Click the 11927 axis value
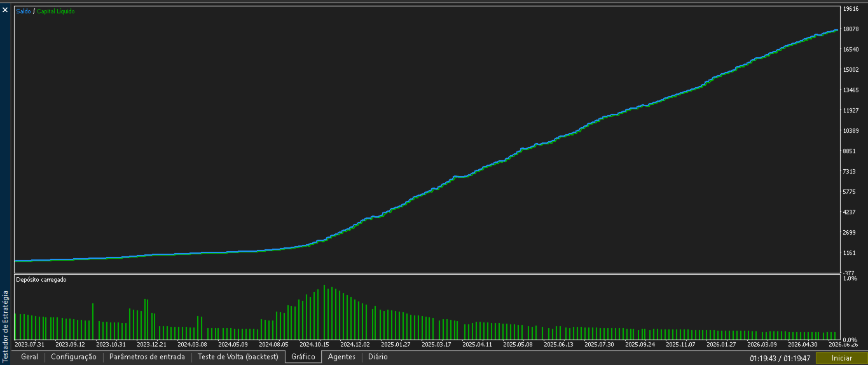Viewport: 868px width, 365px height. [x=851, y=111]
